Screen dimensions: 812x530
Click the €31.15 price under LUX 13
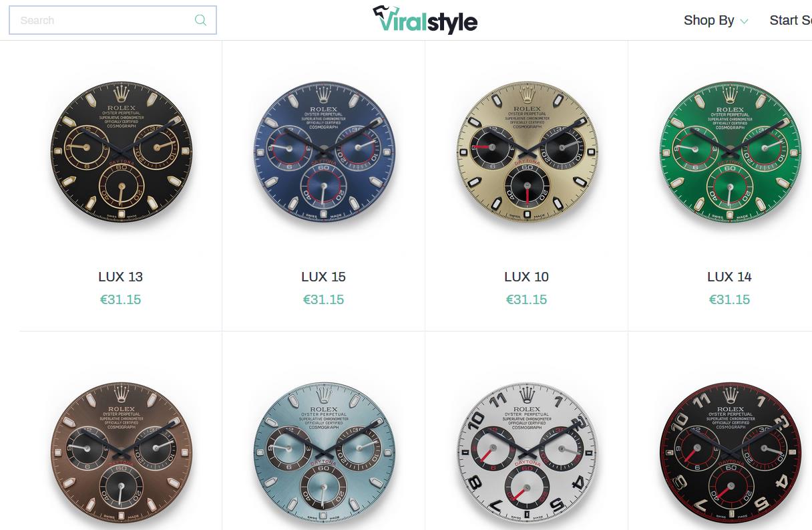pyautogui.click(x=121, y=299)
